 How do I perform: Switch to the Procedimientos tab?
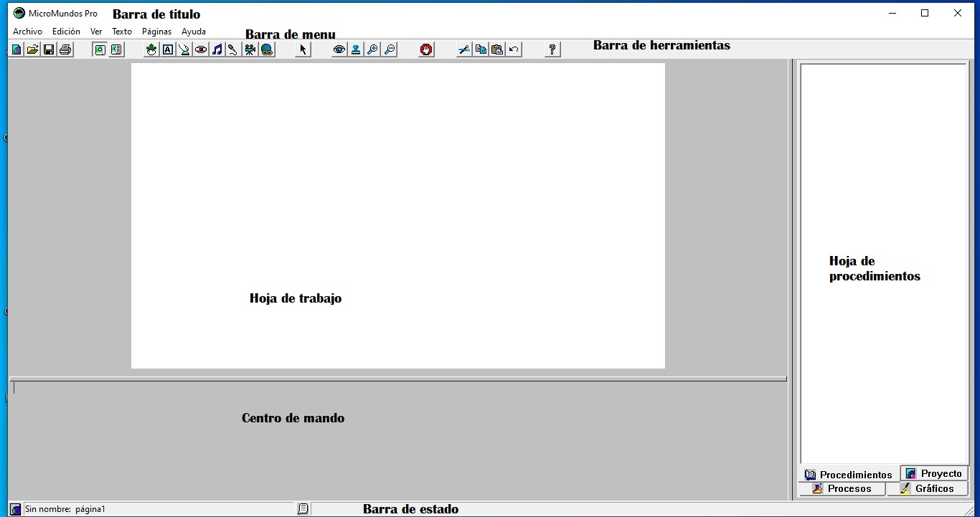(849, 475)
